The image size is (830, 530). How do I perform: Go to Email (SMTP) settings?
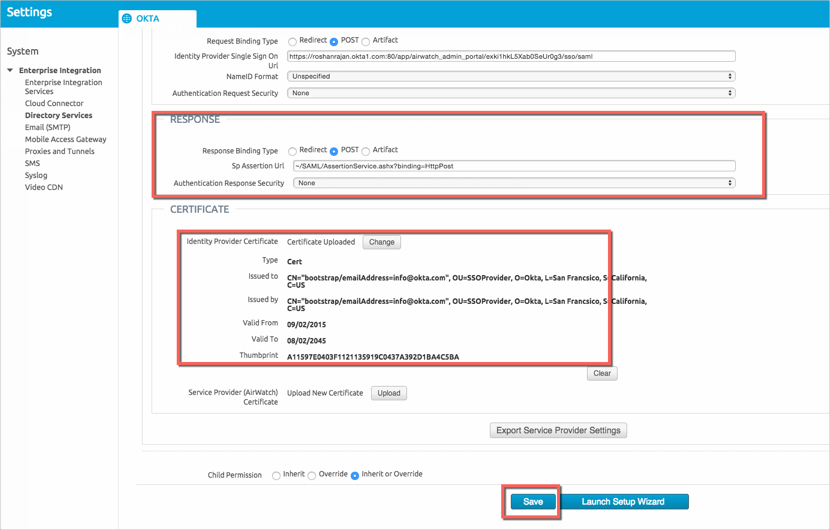coord(47,127)
